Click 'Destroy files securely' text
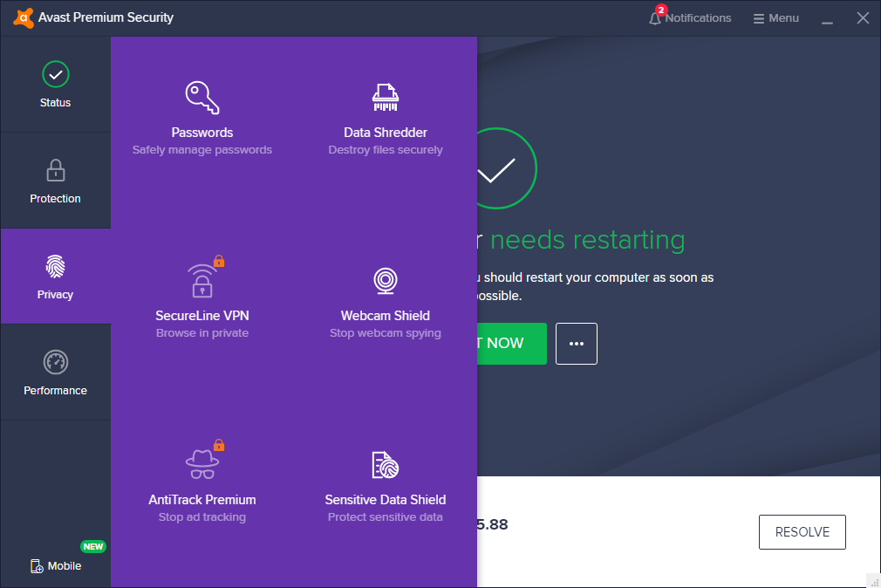Image resolution: width=881 pixels, height=588 pixels. coord(386,150)
